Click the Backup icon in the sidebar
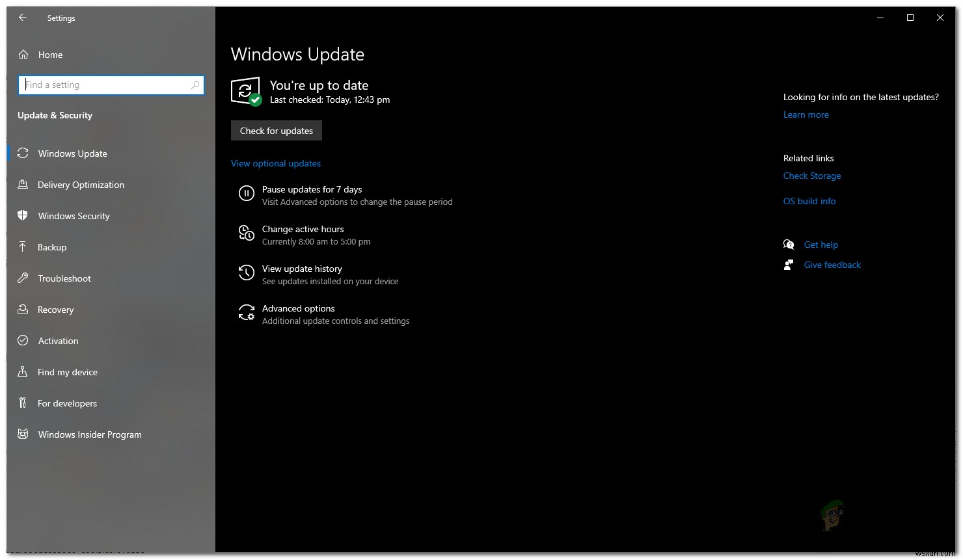The height and width of the screenshot is (560, 963). pos(23,247)
